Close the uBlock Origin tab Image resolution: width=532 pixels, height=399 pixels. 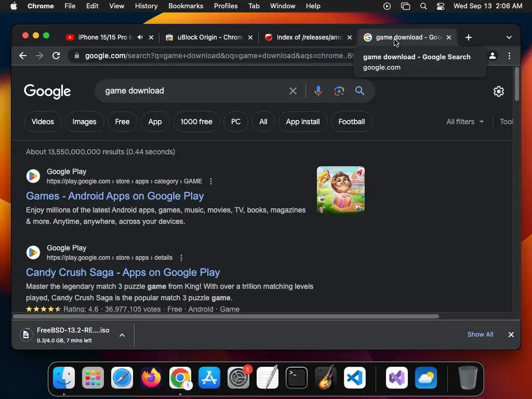[250, 37]
